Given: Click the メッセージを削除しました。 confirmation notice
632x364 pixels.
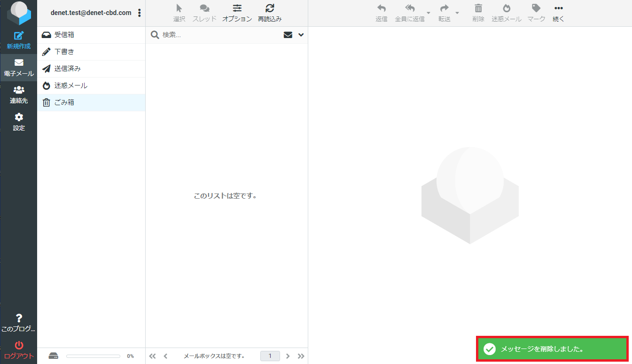Looking at the screenshot, I should (x=552, y=349).
